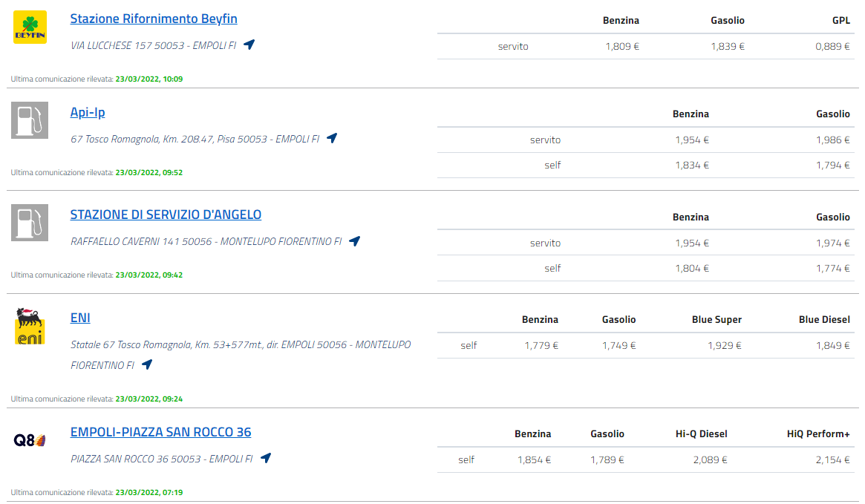Click Api-Ip self Gasolio price 1,794 €
The image size is (865, 504).
(832, 165)
